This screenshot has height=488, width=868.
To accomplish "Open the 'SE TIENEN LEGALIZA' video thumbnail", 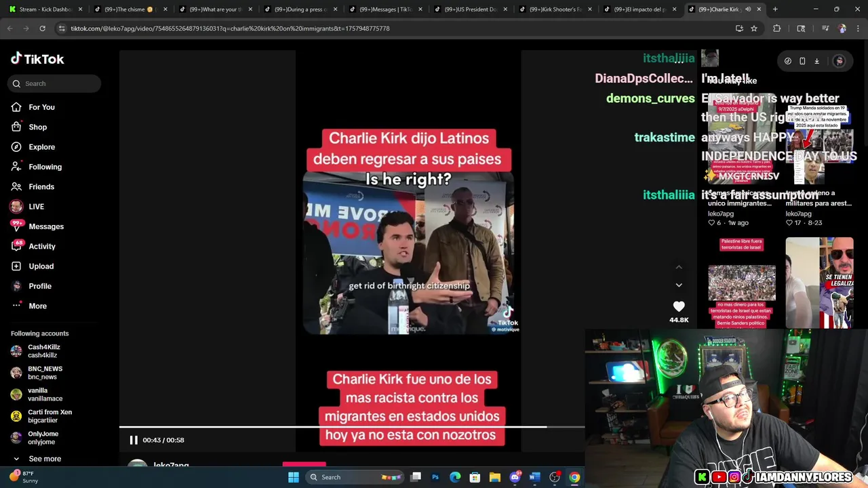I will click(819, 283).
